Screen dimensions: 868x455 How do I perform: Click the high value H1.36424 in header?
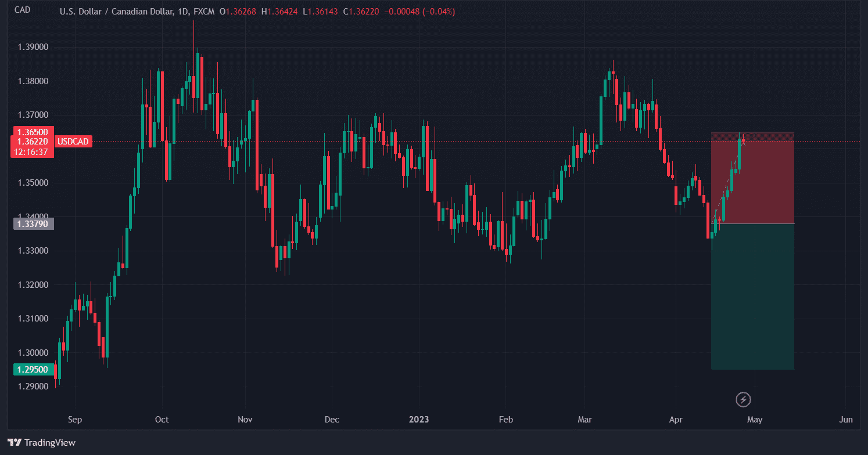280,12
